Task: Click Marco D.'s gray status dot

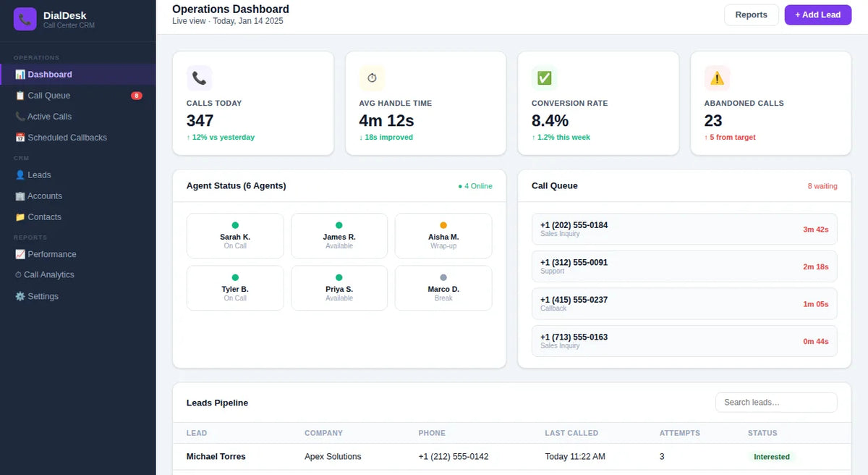Action: click(443, 277)
